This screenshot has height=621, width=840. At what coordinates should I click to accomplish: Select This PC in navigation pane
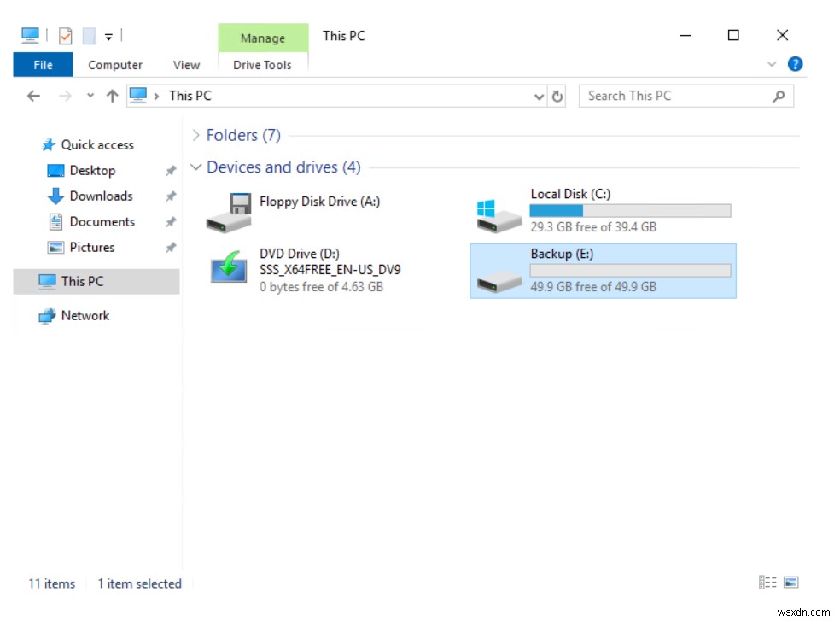96,282
